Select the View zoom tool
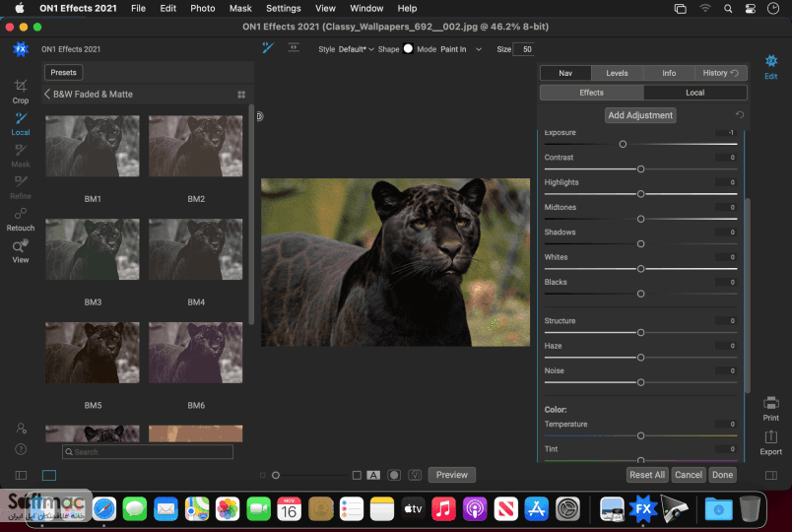The image size is (792, 532). (x=21, y=251)
